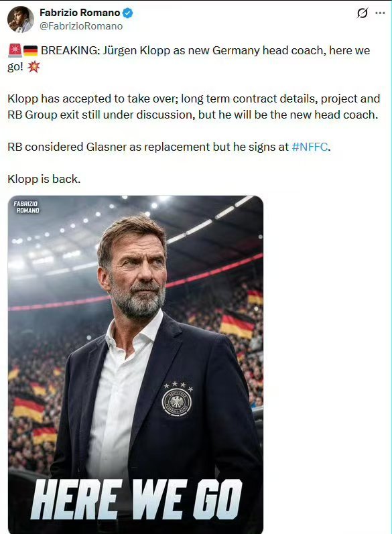
Task: Click the 'Klopp has accepted to take over' paragraph
Action: tap(194, 107)
